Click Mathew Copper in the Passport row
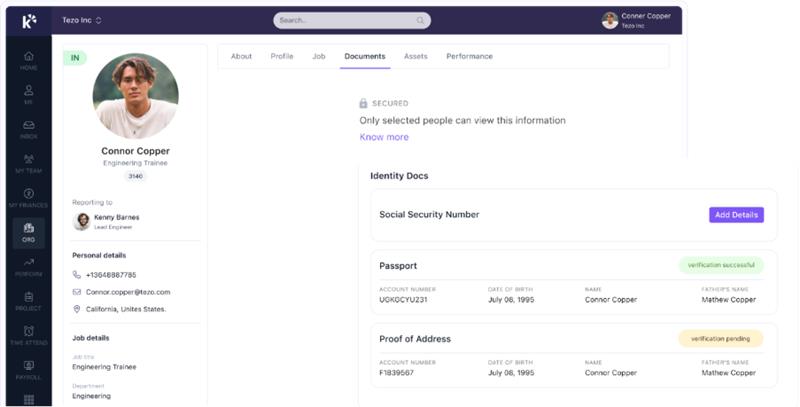 coord(729,300)
